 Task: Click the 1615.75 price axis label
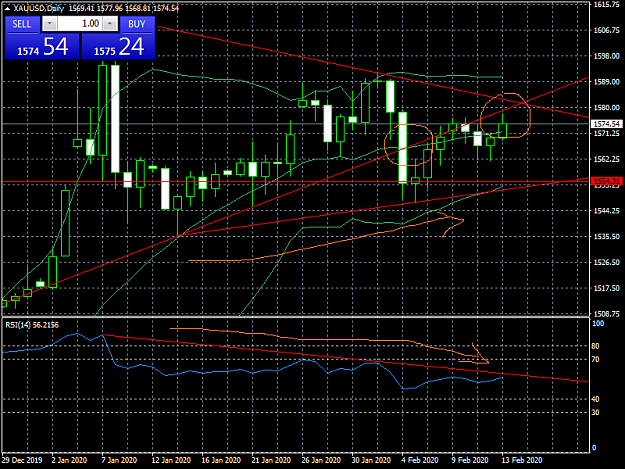point(607,5)
